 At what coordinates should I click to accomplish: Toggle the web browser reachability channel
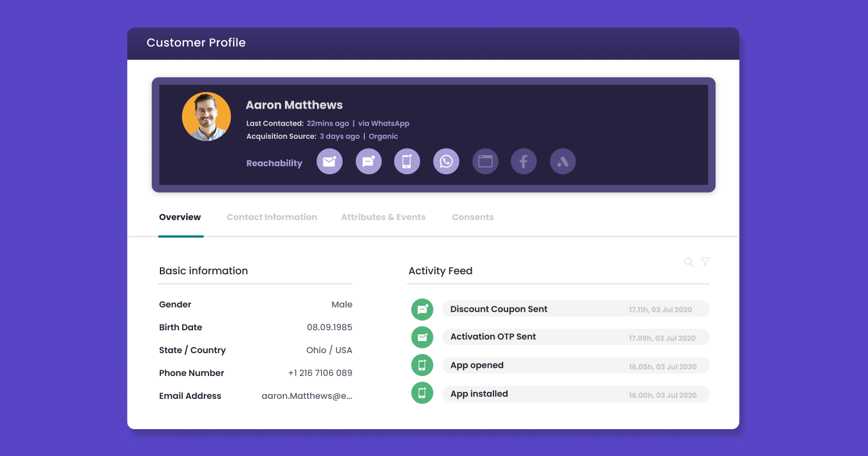pyautogui.click(x=485, y=161)
